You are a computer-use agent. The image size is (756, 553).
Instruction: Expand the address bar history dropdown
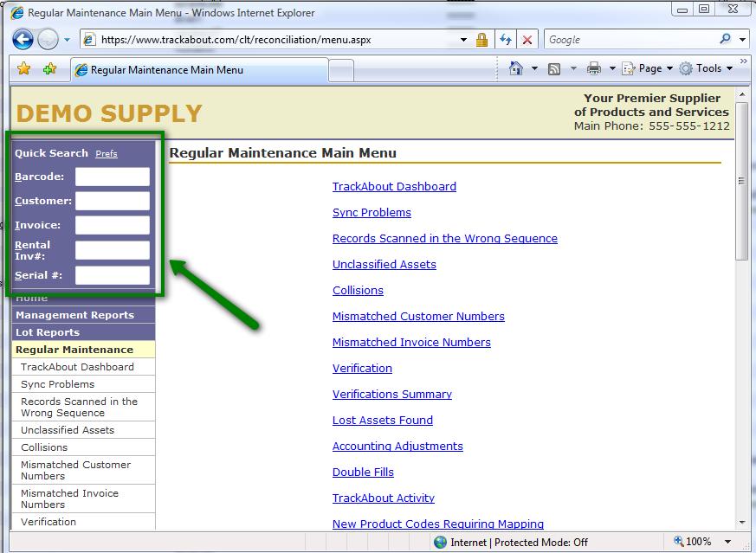pos(463,40)
